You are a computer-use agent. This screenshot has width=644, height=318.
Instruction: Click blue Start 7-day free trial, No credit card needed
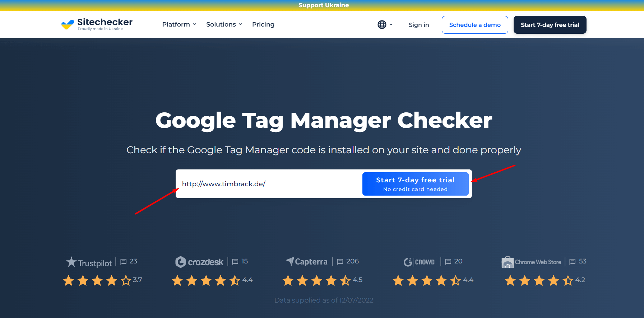[x=416, y=184]
